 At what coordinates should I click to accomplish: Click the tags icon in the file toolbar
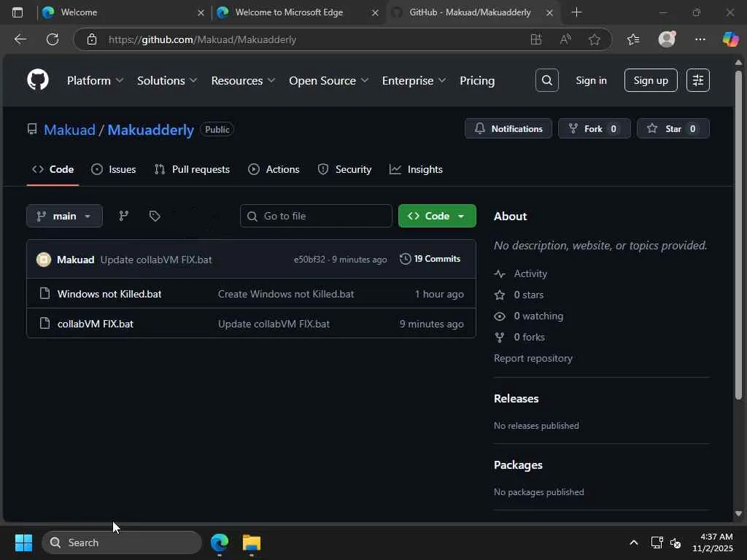tap(155, 216)
